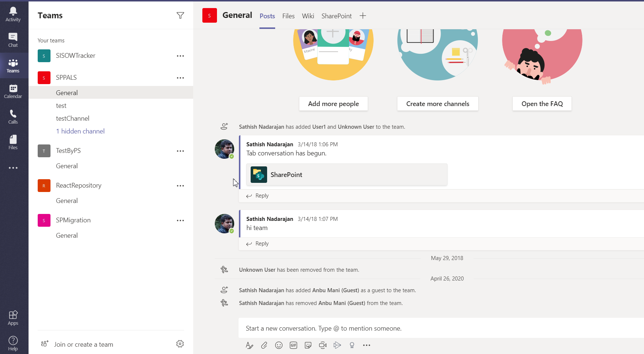This screenshot has height=354, width=644.
Task: Switch to the Files tab
Action: tap(288, 16)
